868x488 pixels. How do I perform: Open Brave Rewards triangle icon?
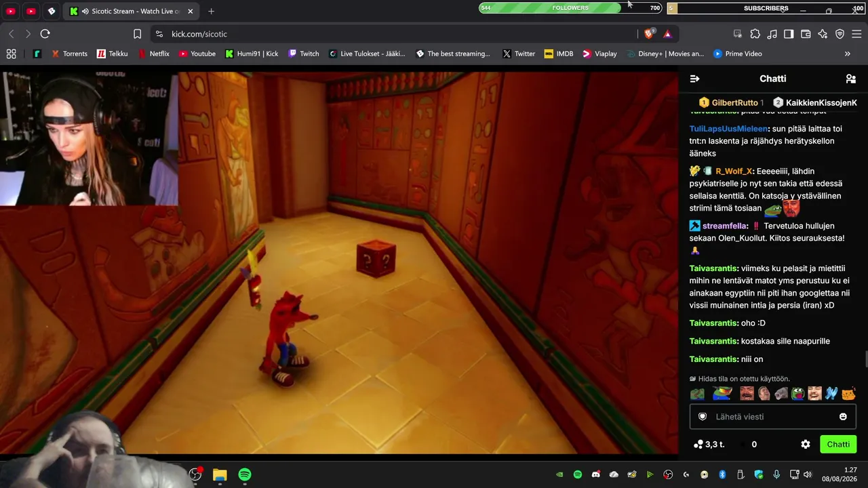[667, 34]
